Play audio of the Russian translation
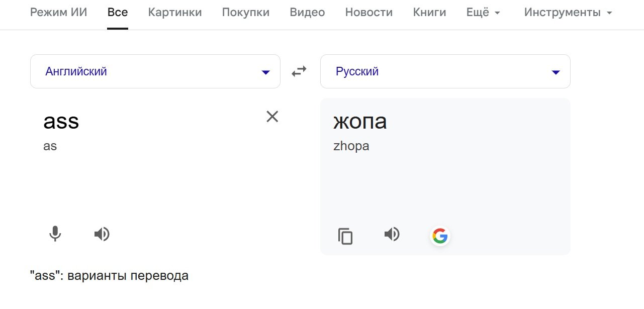Screen dimensions: 644x309 click(x=392, y=234)
